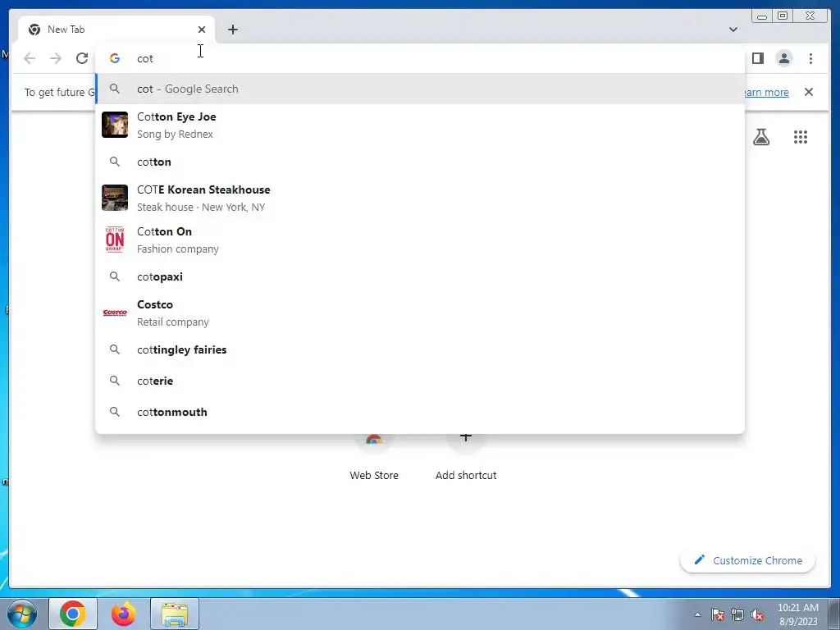Click the muted volume tray icon
This screenshot has height=630, width=840.
(x=757, y=614)
